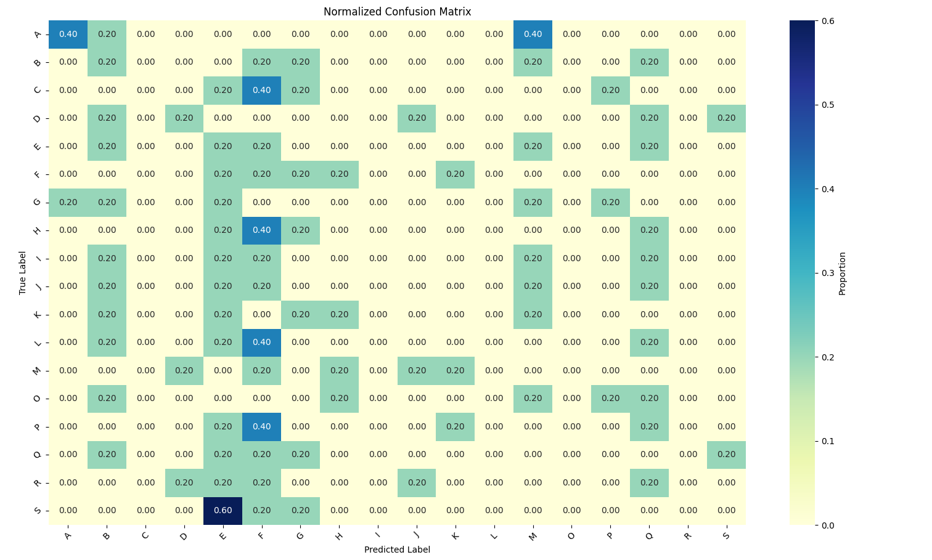Click the 0.60 cell in row S
Screen dimensions: 932x560
click(223, 511)
